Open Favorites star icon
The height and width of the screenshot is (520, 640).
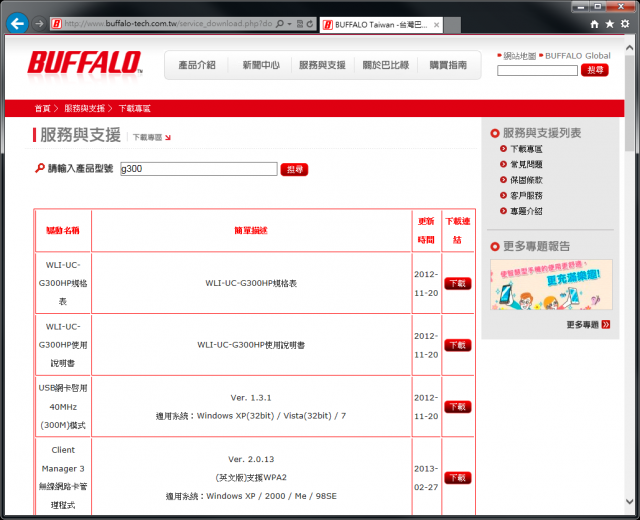[x=609, y=24]
